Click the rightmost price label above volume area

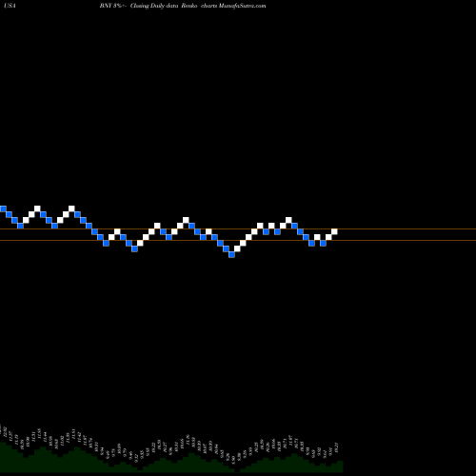(337, 446)
